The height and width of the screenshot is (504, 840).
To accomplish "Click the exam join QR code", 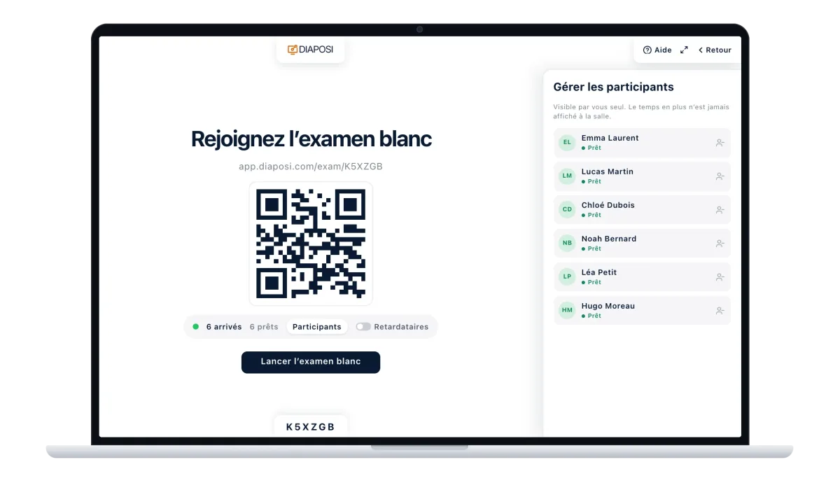I will point(311,244).
